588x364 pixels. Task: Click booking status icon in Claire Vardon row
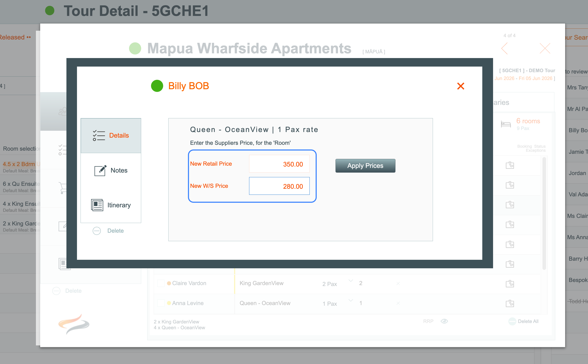510,284
